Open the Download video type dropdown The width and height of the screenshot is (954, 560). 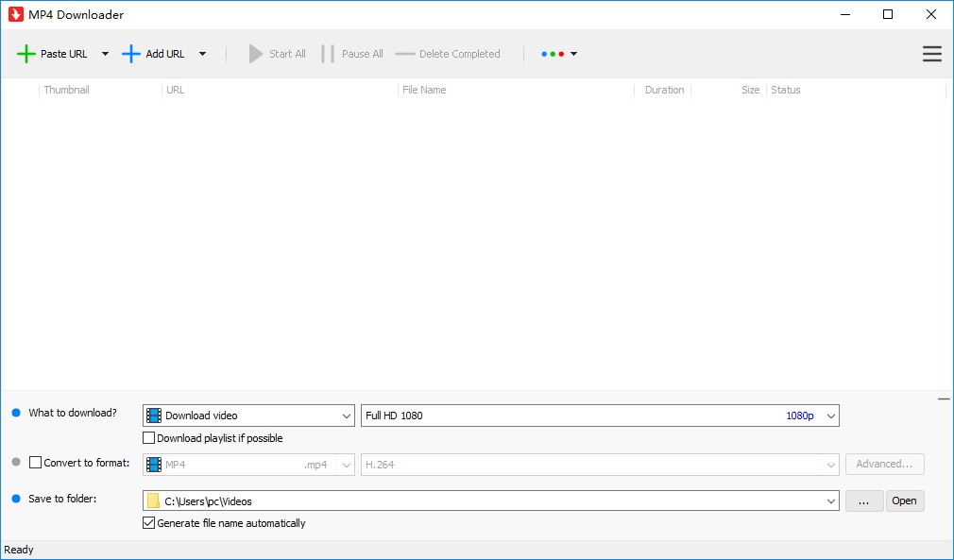click(x=248, y=416)
